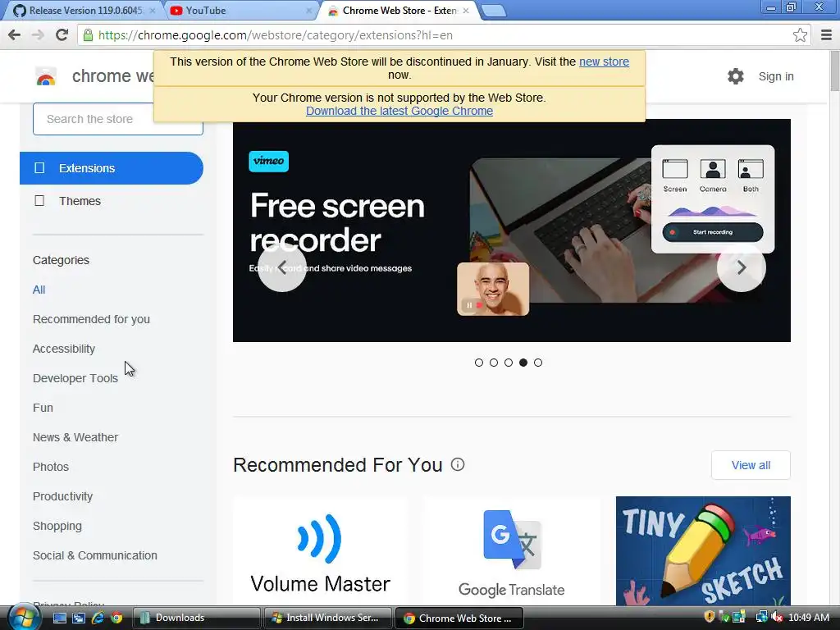This screenshot has height=630, width=840.
Task: Click the address bar URL
Action: click(276, 35)
